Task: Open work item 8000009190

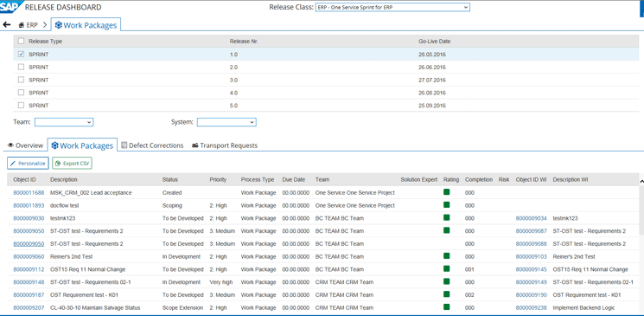Action: point(531,295)
